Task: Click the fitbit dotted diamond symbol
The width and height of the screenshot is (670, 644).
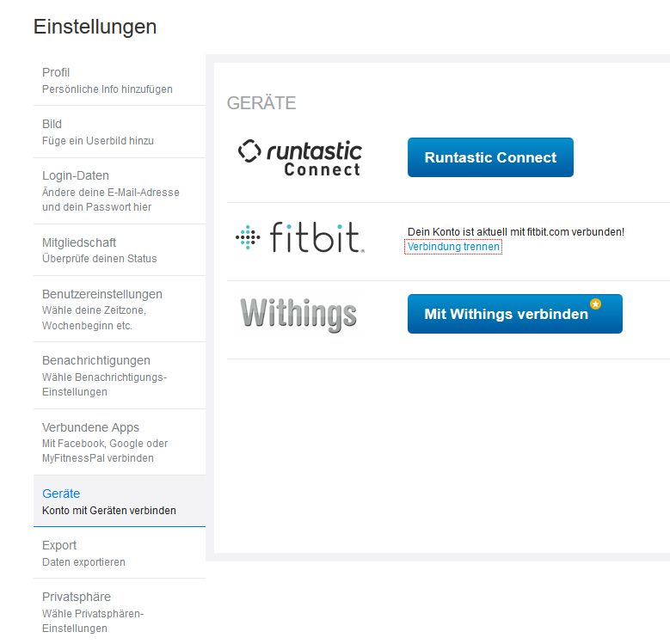Action: coord(248,237)
